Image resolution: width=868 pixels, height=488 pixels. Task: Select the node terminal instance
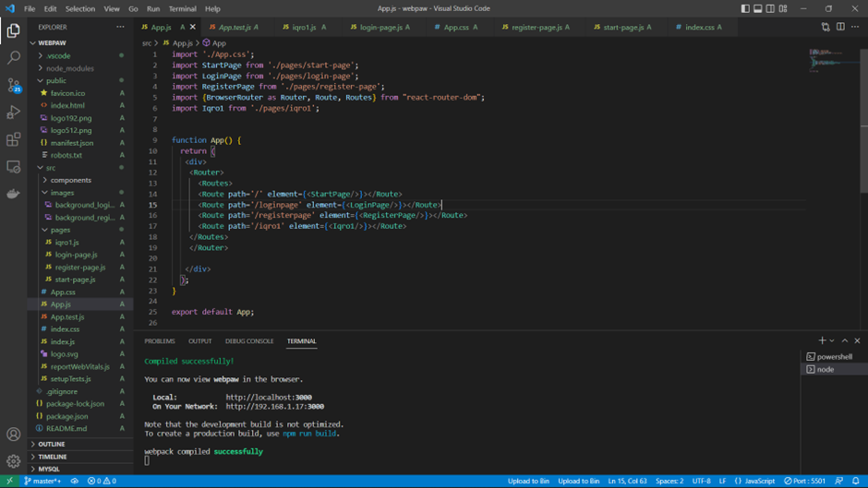click(x=834, y=370)
